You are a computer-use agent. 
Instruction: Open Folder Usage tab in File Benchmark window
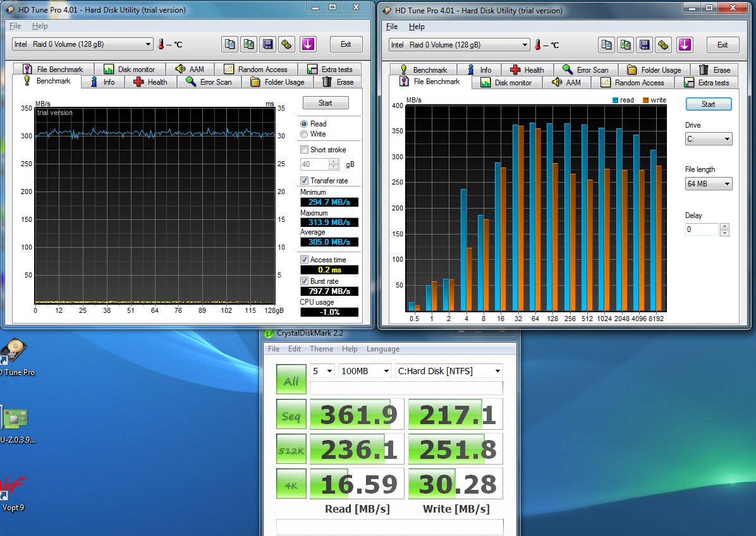pyautogui.click(x=654, y=70)
